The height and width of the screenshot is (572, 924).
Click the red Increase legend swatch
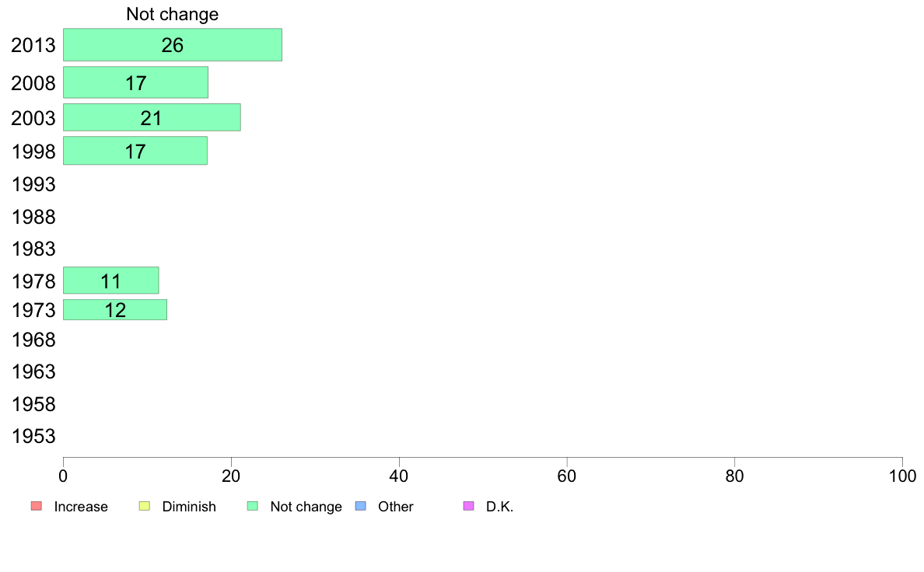coord(37,506)
